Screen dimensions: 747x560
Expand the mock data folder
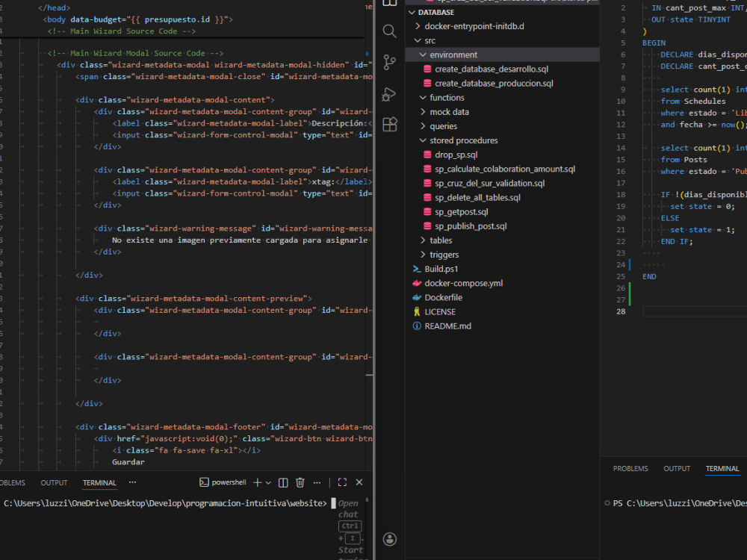pos(423,112)
